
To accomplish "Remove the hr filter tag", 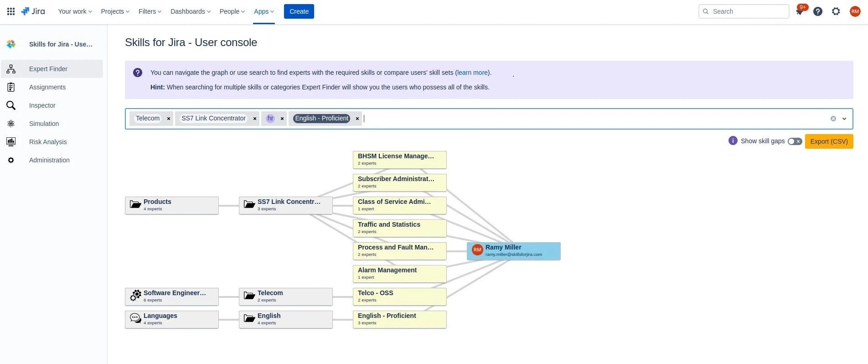I will pyautogui.click(x=282, y=119).
